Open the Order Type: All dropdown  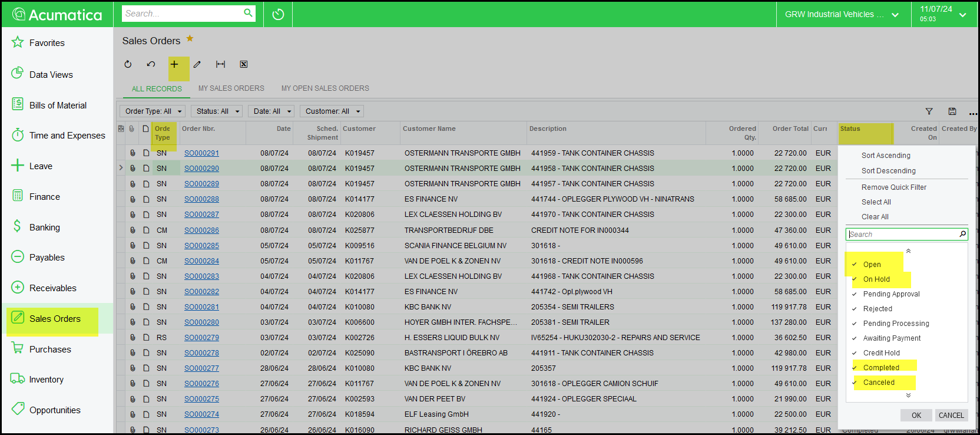click(153, 111)
